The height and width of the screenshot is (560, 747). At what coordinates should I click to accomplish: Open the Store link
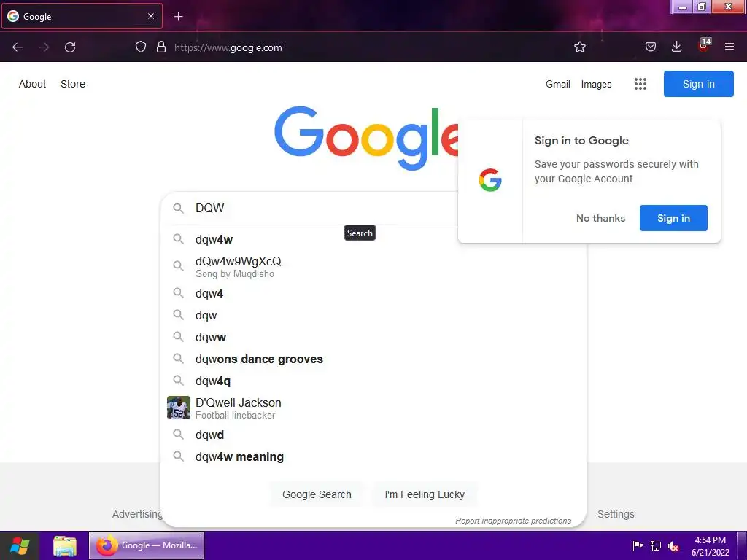pos(73,84)
